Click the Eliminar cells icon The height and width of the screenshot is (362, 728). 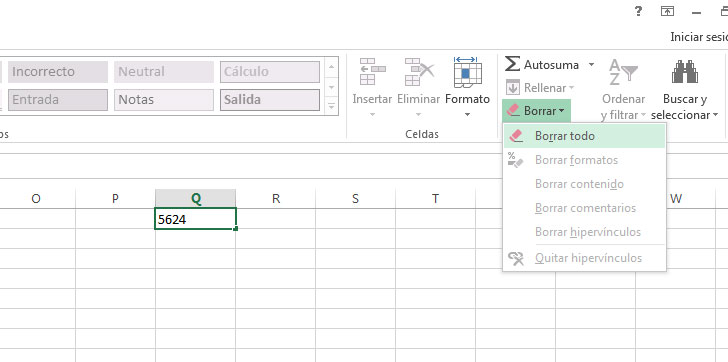tap(419, 72)
